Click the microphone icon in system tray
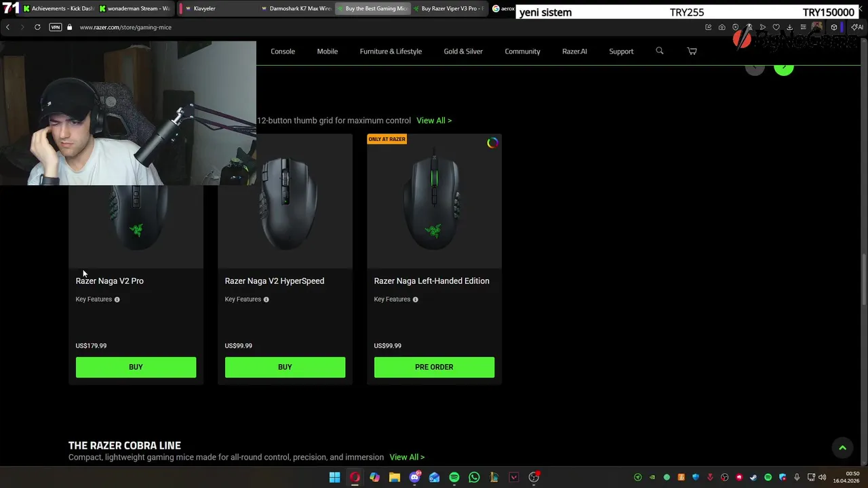Viewport: 868px width, 488px height. 797,477
